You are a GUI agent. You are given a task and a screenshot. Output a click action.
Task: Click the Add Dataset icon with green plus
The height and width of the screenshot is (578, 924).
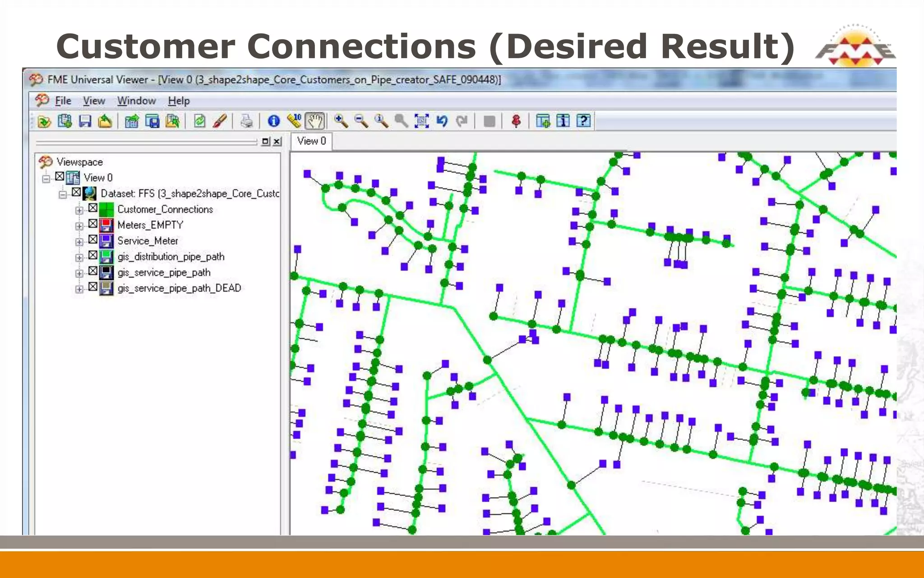(65, 121)
